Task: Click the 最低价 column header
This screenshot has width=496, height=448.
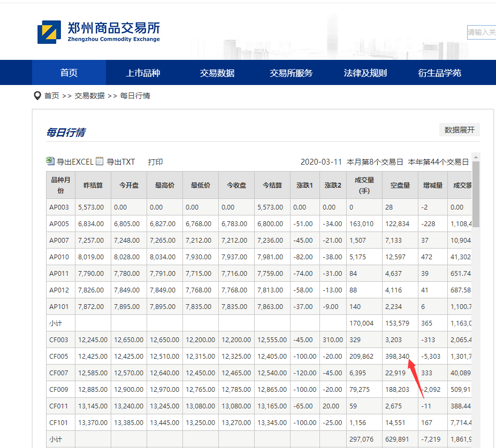Action: [201, 185]
